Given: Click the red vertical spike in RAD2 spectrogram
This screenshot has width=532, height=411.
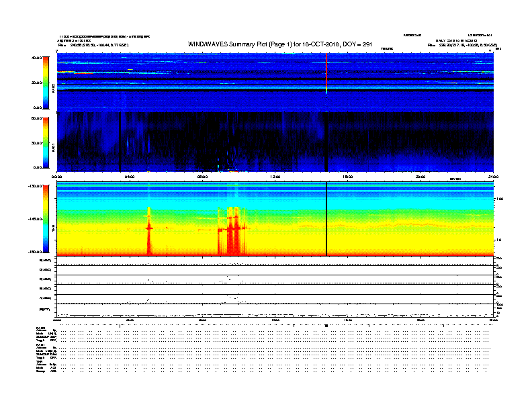Looking at the screenshot, I should point(326,73).
